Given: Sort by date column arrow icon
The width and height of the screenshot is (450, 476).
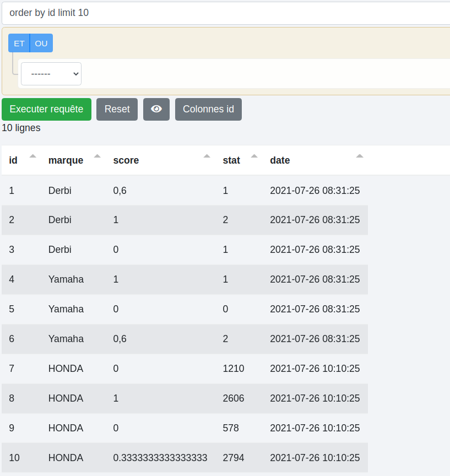Looking at the screenshot, I should point(360,156).
